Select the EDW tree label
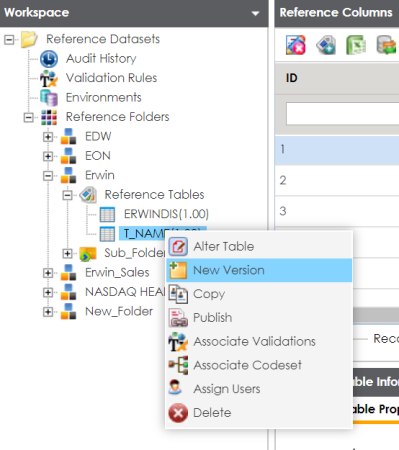The height and width of the screenshot is (450, 399). tap(98, 137)
